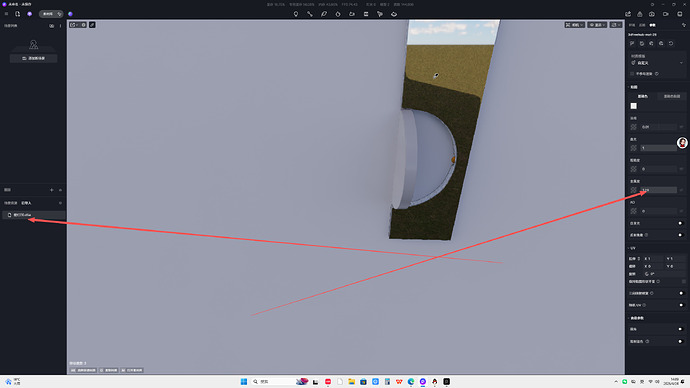Click the file document icon beside the hamburger menu
This screenshot has height=388, width=690.
(x=18, y=14)
